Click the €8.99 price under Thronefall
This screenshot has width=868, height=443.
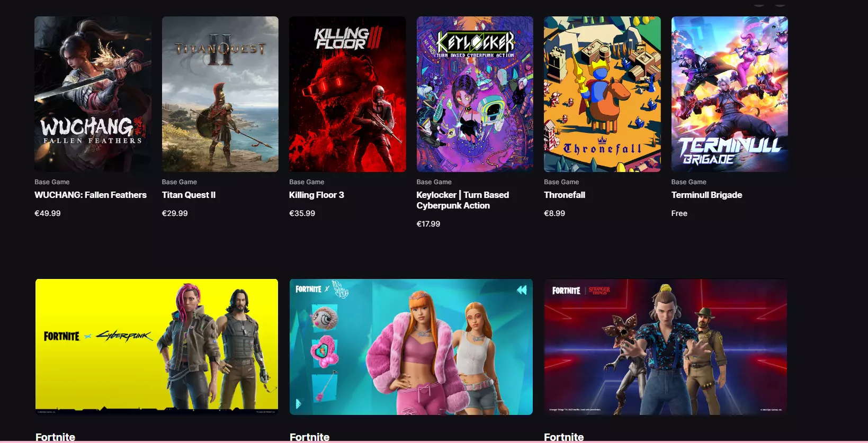(554, 213)
